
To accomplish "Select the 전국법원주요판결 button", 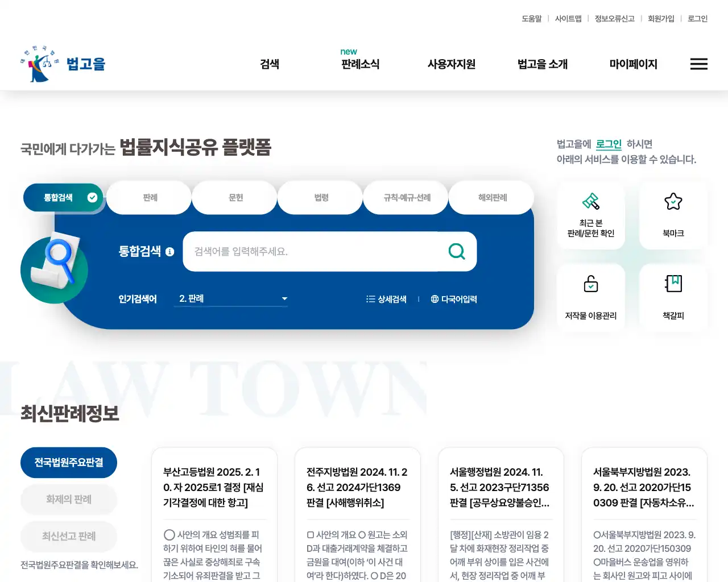I will click(x=69, y=463).
